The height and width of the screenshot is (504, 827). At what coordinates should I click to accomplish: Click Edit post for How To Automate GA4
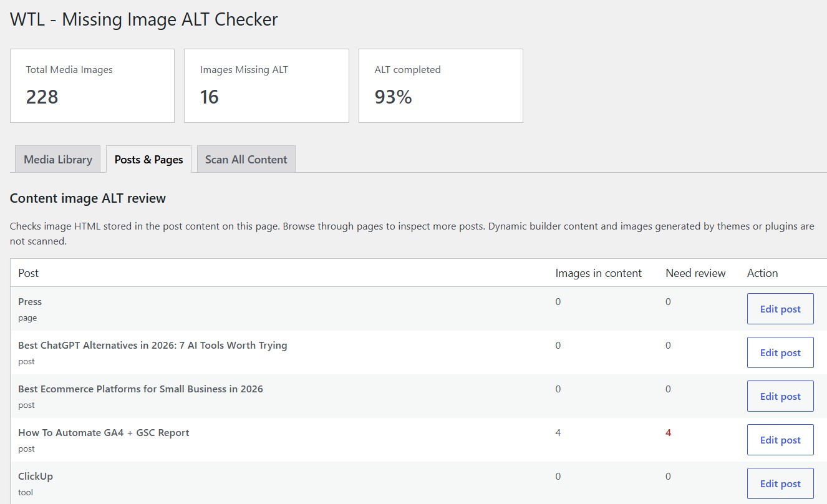coord(780,440)
